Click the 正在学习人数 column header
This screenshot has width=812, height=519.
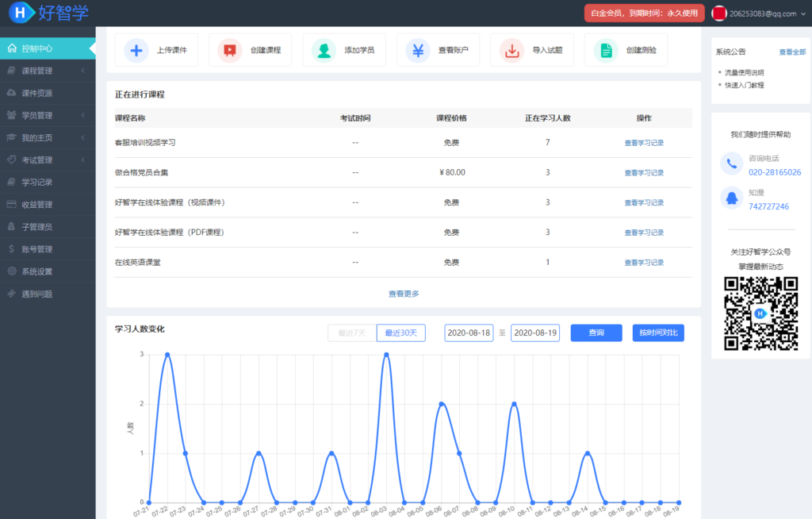point(547,118)
